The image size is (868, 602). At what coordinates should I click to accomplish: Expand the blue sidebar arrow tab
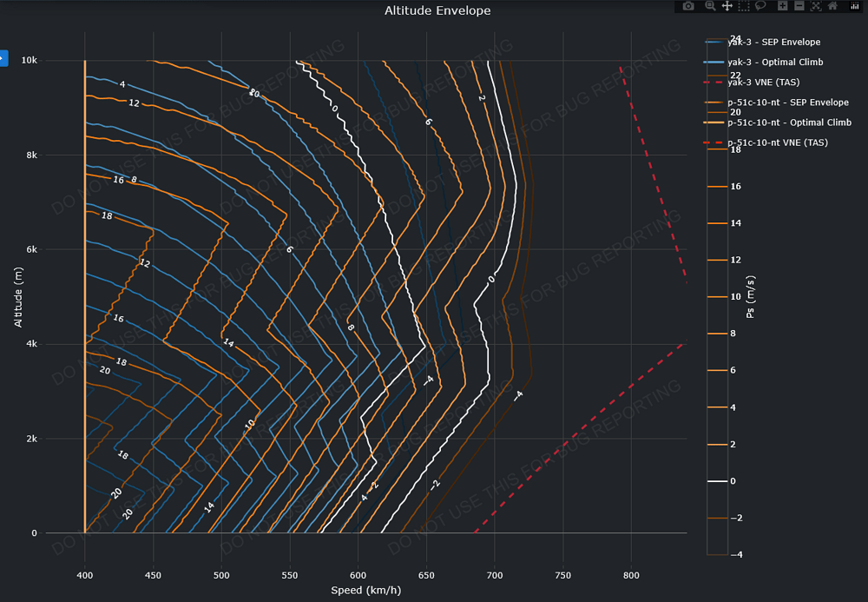point(3,58)
